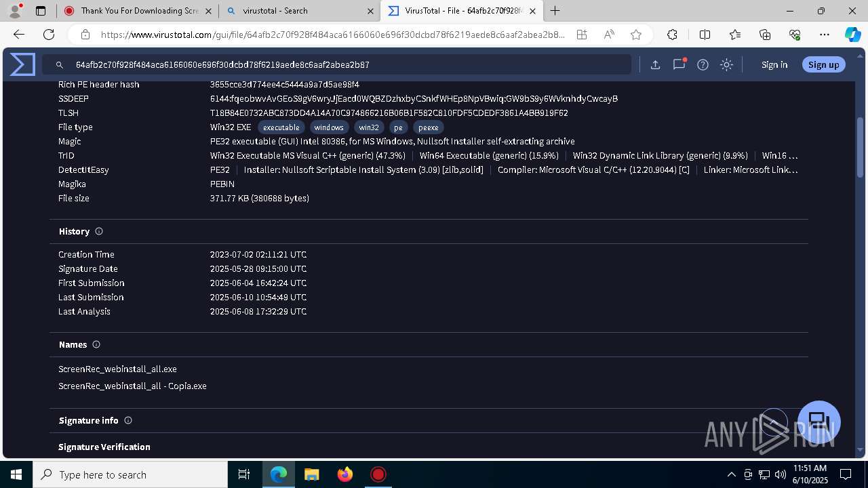Click the First Submission date value
Image resolution: width=868 pixels, height=488 pixels.
pyautogui.click(x=258, y=283)
